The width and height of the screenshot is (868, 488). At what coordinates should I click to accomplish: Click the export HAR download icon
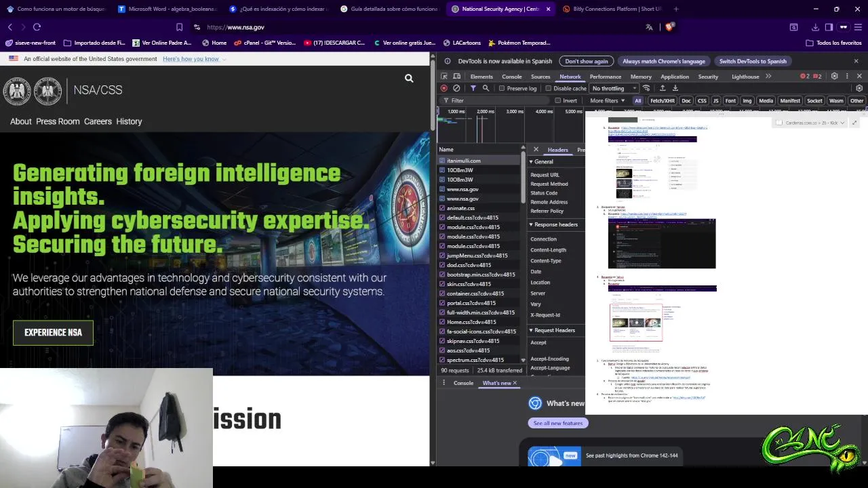click(675, 88)
